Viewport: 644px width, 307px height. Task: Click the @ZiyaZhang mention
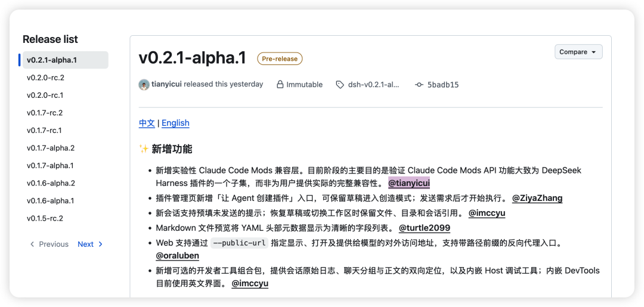coord(537,199)
